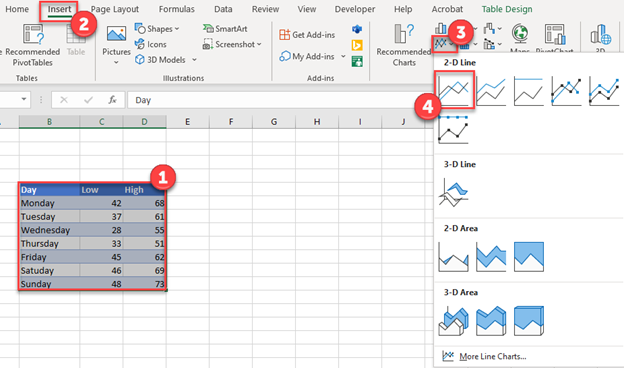
Task: Select the basic 2-D Area chart
Action: pos(454,257)
